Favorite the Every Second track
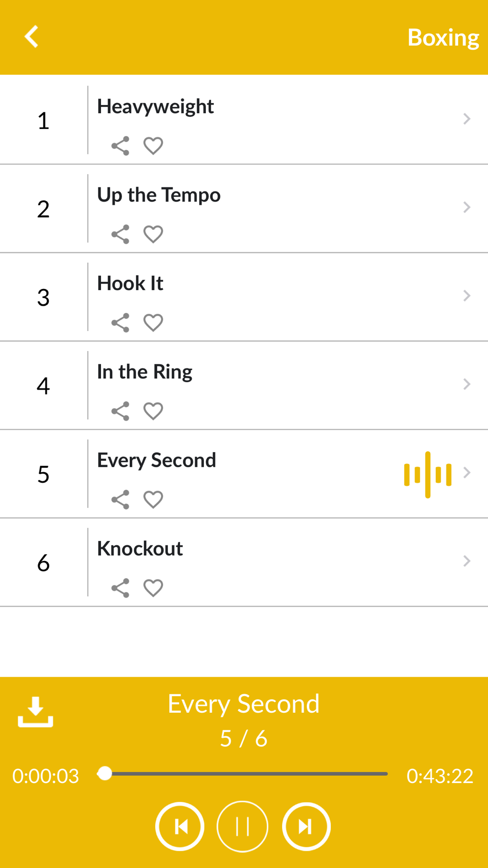The height and width of the screenshot is (868, 488). click(x=153, y=499)
